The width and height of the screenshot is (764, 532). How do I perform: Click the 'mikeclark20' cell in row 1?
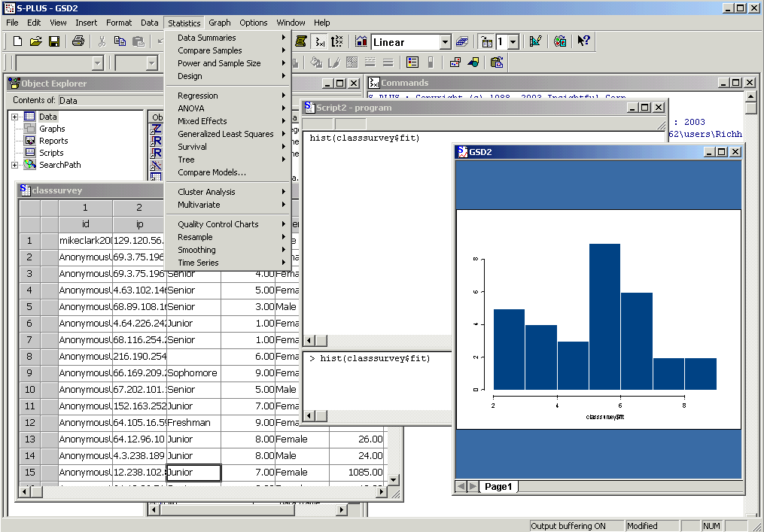click(x=85, y=241)
